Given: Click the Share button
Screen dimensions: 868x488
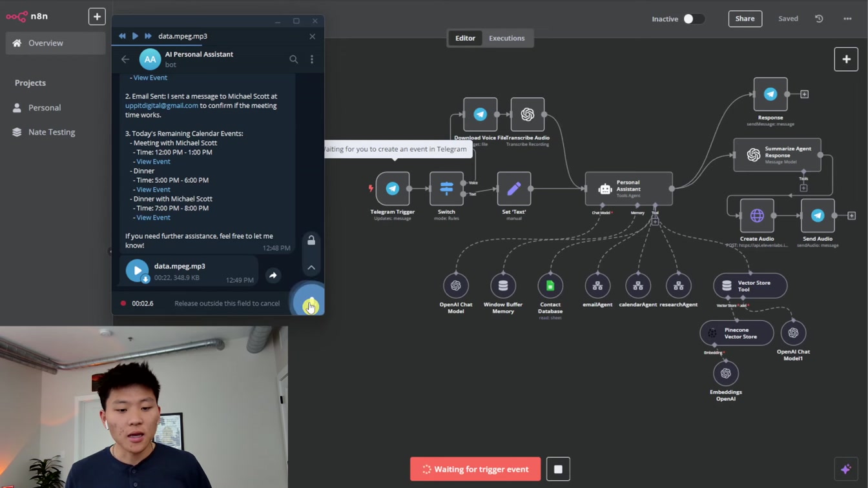Looking at the screenshot, I should tap(745, 19).
